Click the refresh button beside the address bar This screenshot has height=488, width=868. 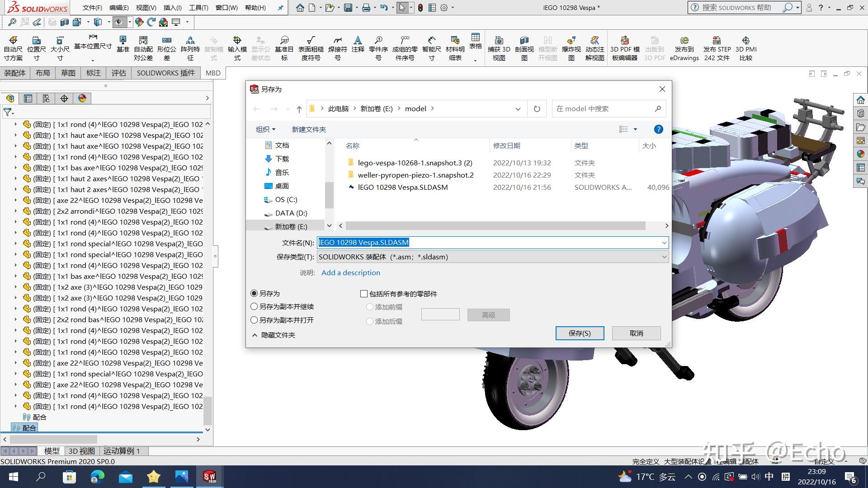coord(537,109)
